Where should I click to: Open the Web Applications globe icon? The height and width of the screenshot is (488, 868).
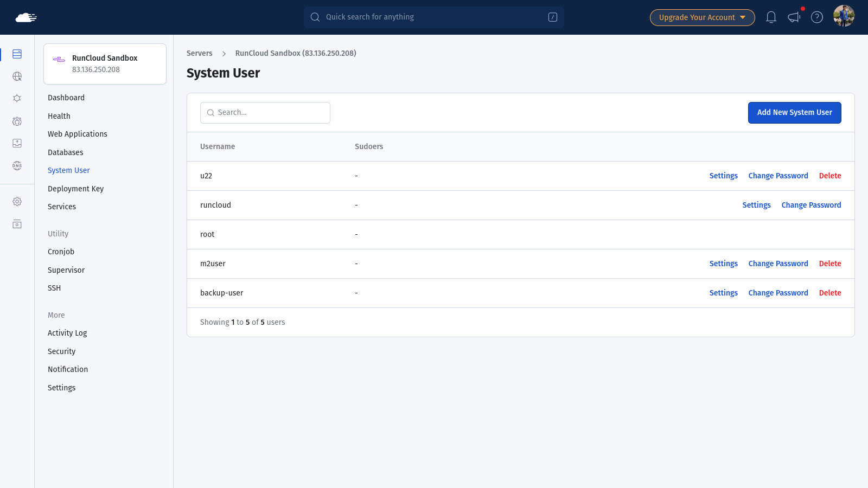pyautogui.click(x=17, y=76)
